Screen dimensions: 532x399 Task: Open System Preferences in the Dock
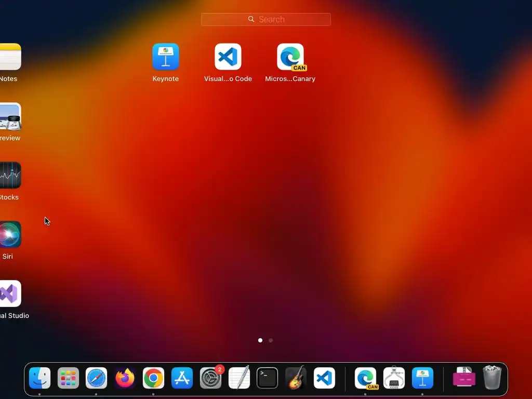pyautogui.click(x=211, y=378)
